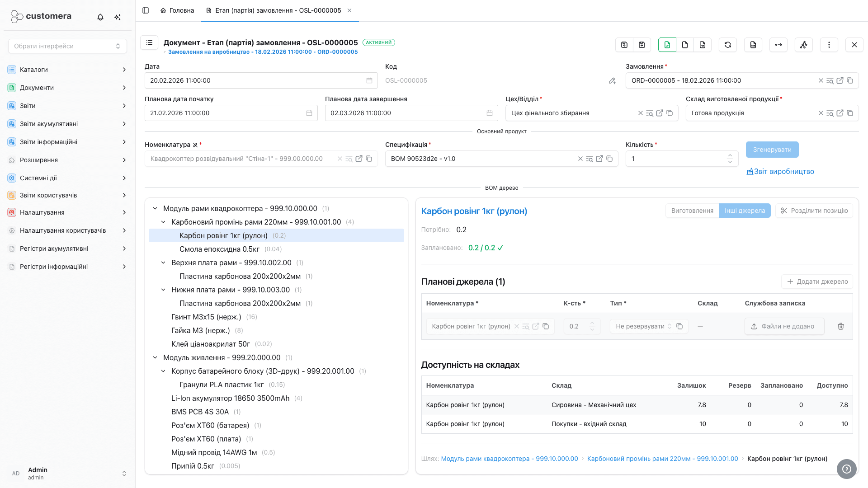Expand Документи sidebar section
The width and height of the screenshot is (868, 488).
tap(67, 88)
